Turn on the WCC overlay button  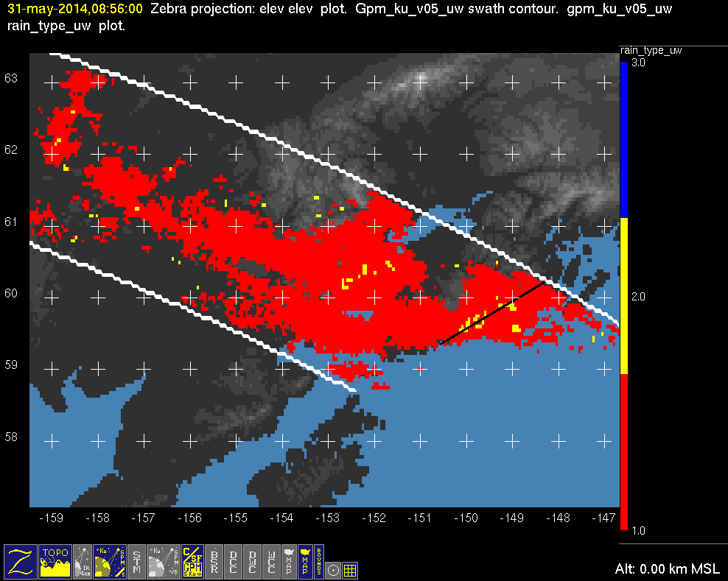(x=271, y=560)
